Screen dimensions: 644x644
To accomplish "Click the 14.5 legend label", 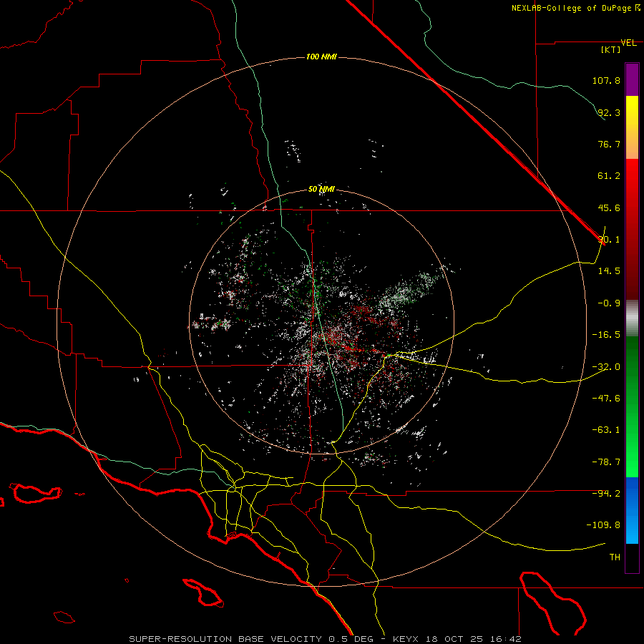I will click(609, 271).
